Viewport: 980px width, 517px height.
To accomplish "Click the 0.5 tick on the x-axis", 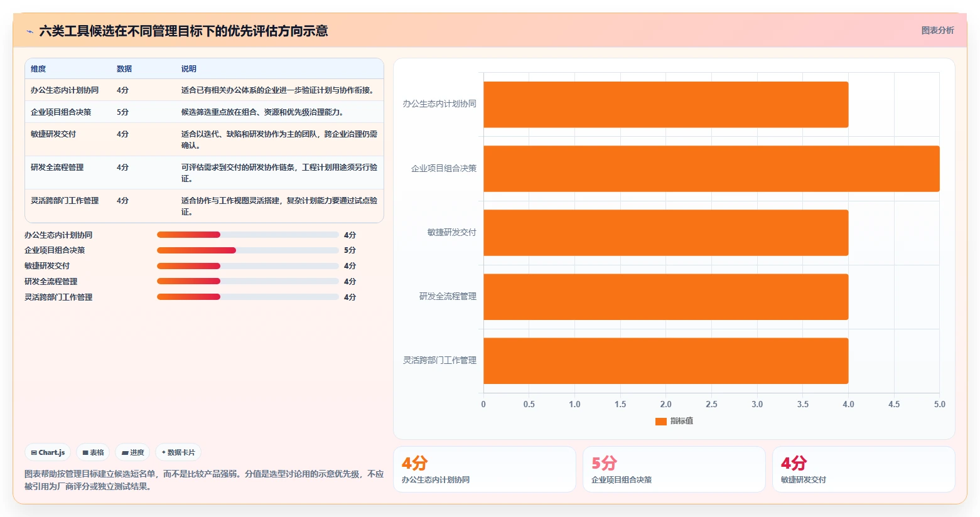I will tap(529, 404).
